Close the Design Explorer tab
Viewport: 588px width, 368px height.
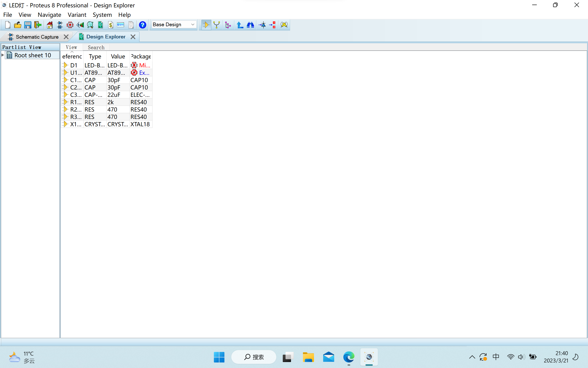(x=133, y=37)
